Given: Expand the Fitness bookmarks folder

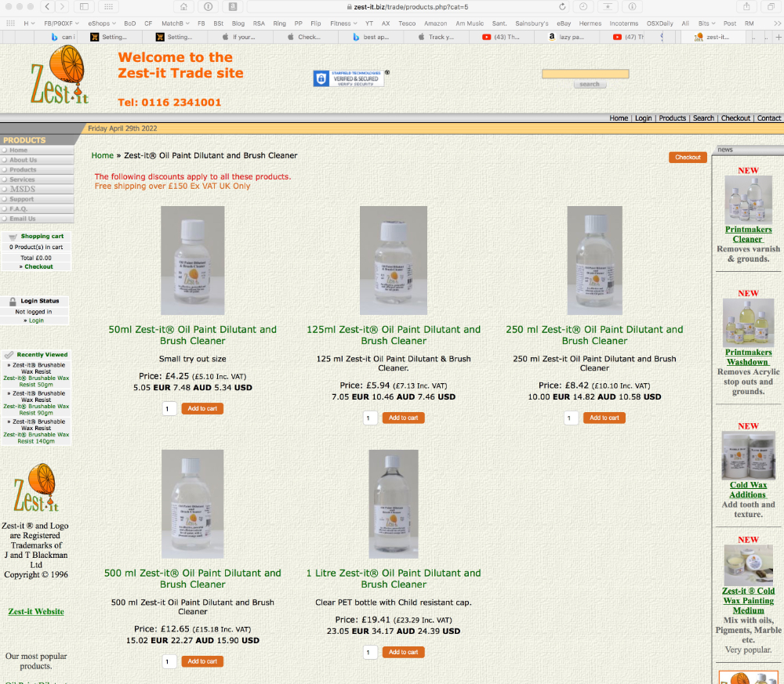Looking at the screenshot, I should [x=343, y=24].
